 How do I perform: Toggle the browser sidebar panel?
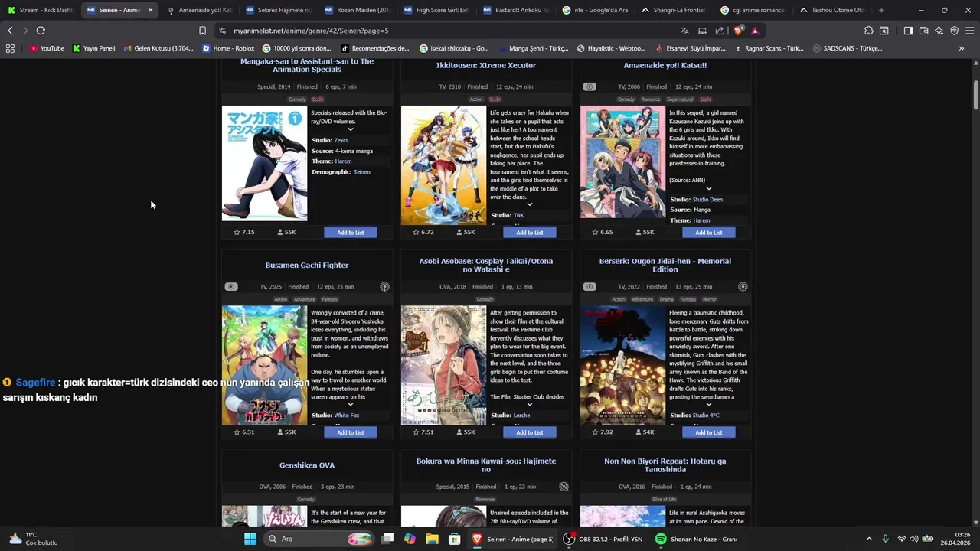click(908, 31)
